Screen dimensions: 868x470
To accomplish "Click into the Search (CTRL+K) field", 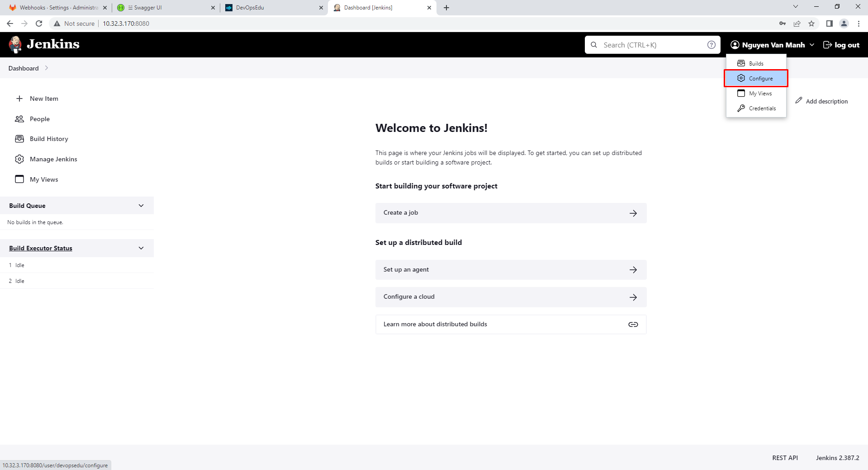I will tap(652, 45).
